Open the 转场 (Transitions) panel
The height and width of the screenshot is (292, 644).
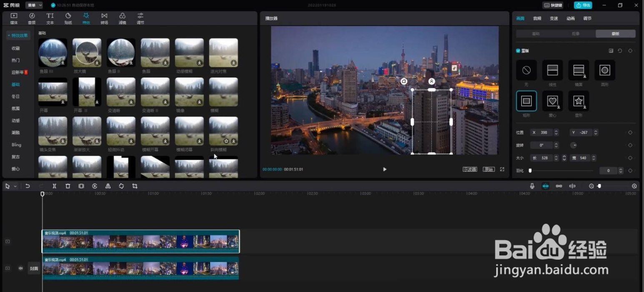coord(104,18)
